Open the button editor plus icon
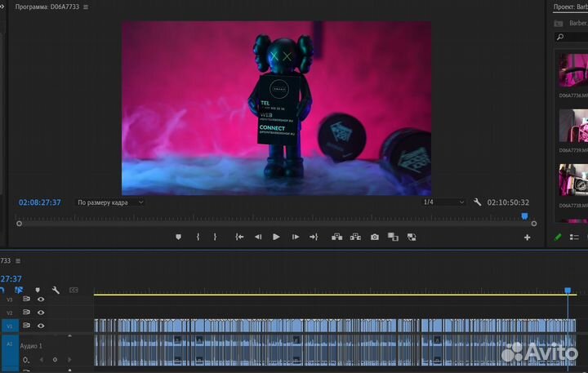588x373 pixels. pyautogui.click(x=527, y=238)
